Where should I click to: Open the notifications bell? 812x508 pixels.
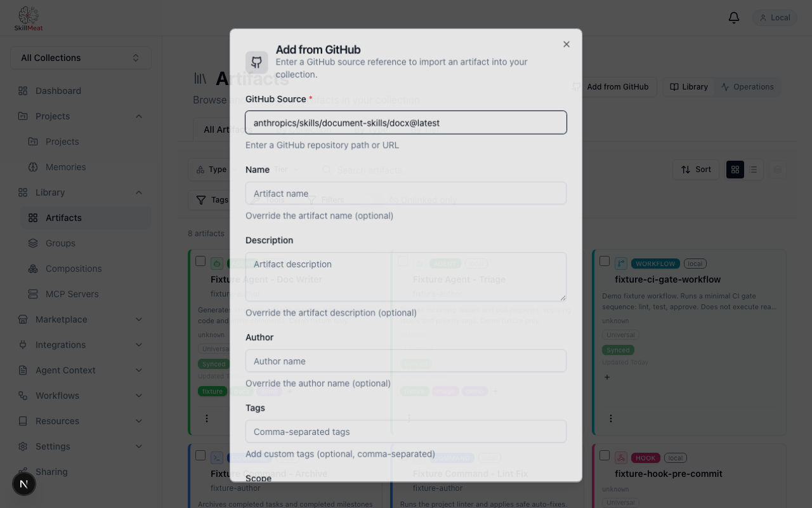pos(734,18)
